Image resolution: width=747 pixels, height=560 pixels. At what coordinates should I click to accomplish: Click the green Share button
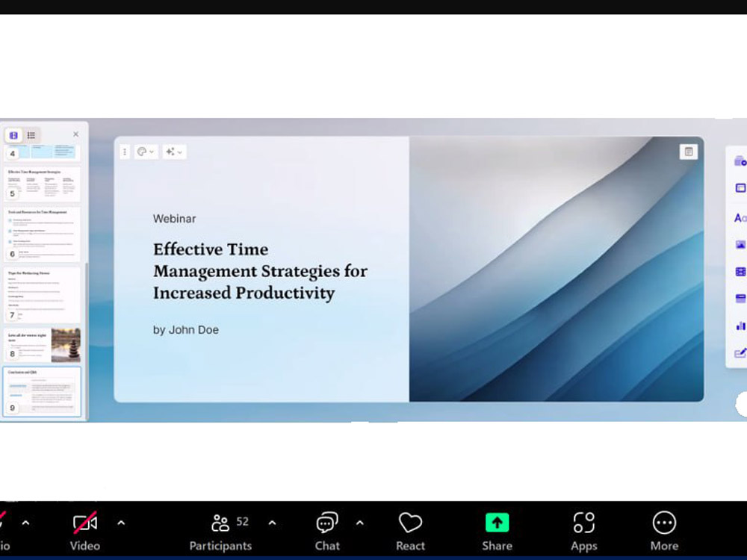coord(497,531)
